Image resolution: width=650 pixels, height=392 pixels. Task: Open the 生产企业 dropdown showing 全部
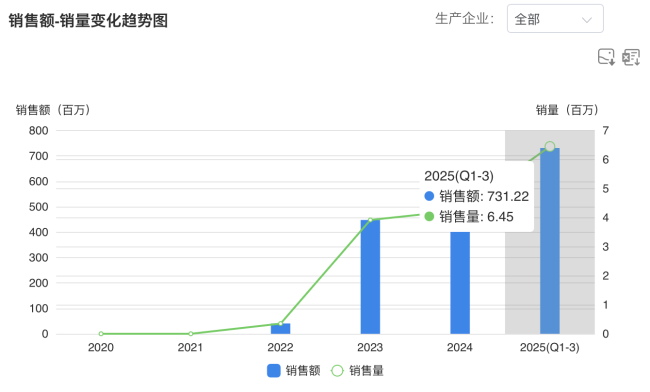click(555, 19)
